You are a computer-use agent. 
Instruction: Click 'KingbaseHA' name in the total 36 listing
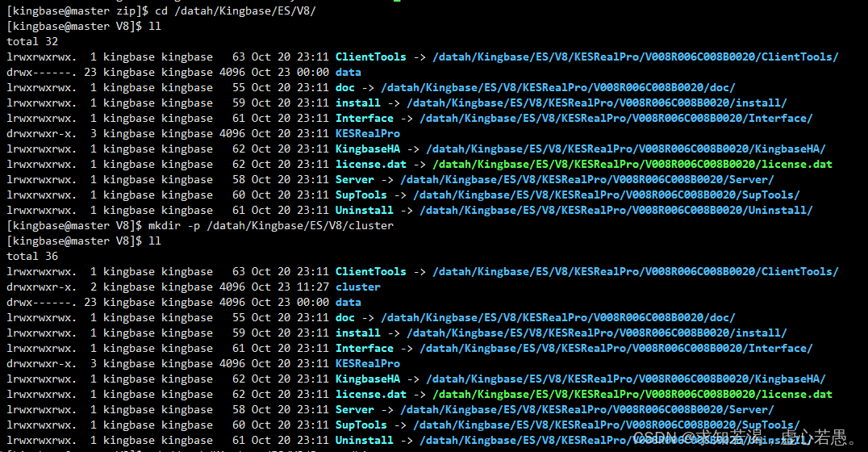368,379
